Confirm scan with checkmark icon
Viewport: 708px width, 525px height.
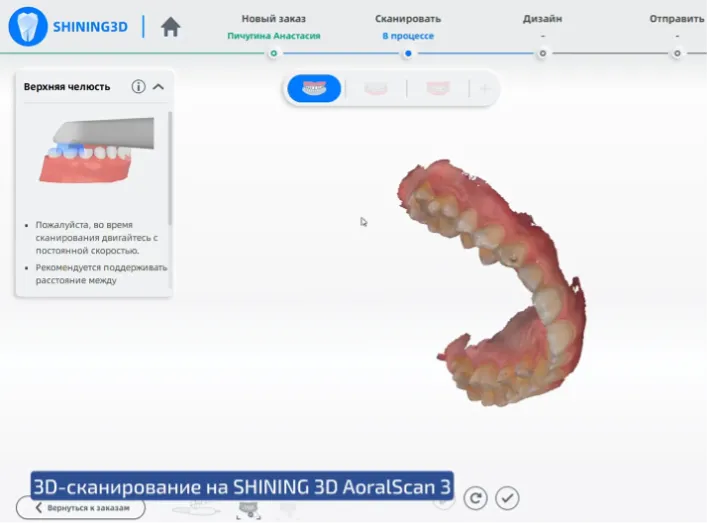coord(507,498)
